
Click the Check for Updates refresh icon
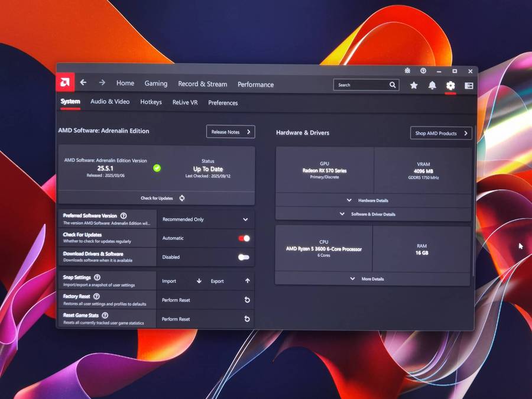pos(182,198)
